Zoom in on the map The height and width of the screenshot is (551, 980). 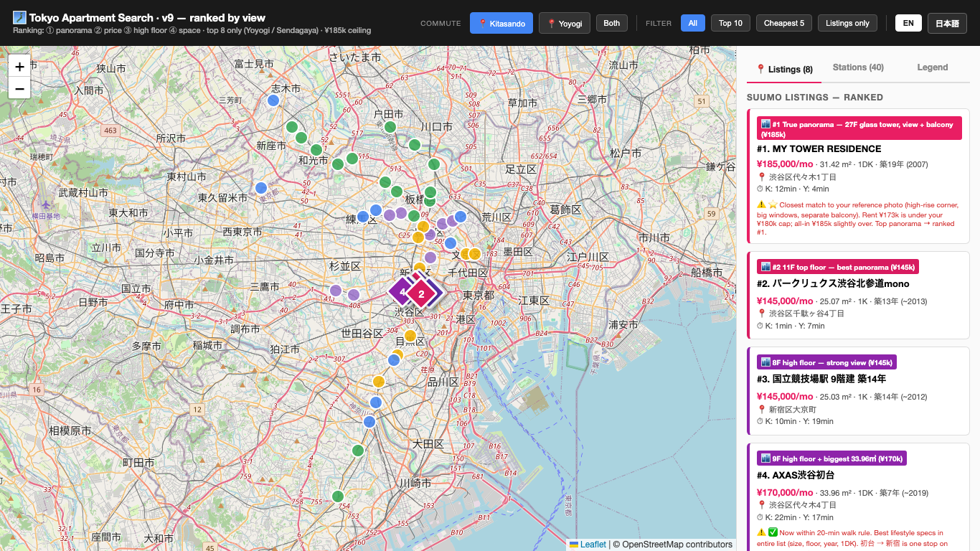pos(19,67)
